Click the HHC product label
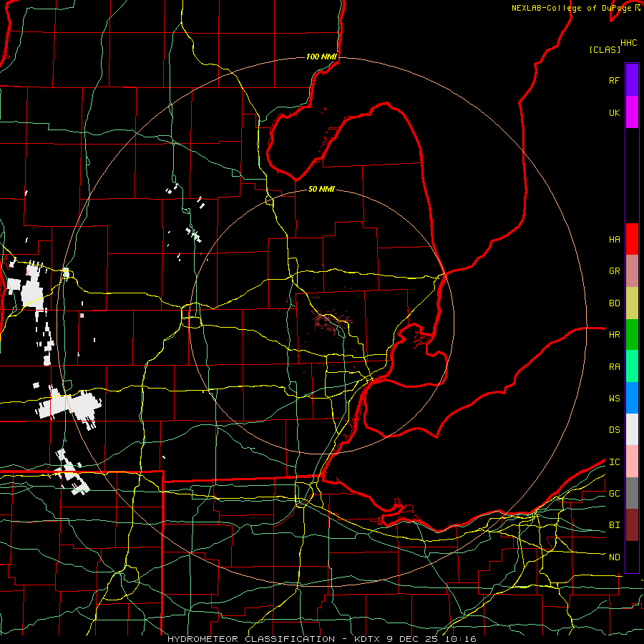This screenshot has width=644, height=644. coord(629,43)
